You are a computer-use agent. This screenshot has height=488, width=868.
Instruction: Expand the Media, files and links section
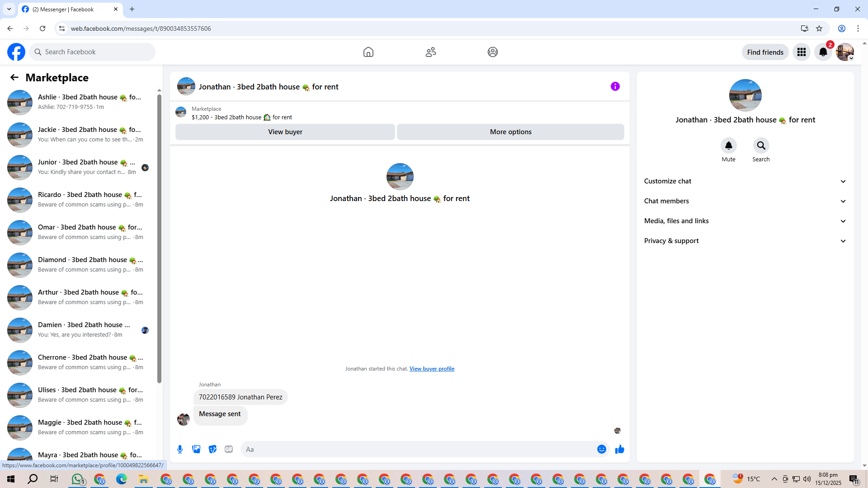tap(745, 221)
